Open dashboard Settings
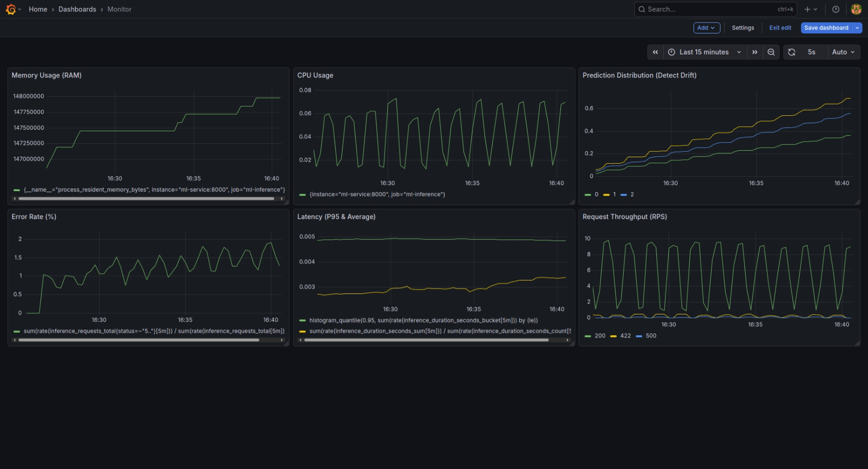Viewport: 868px width, 469px height. tap(743, 28)
